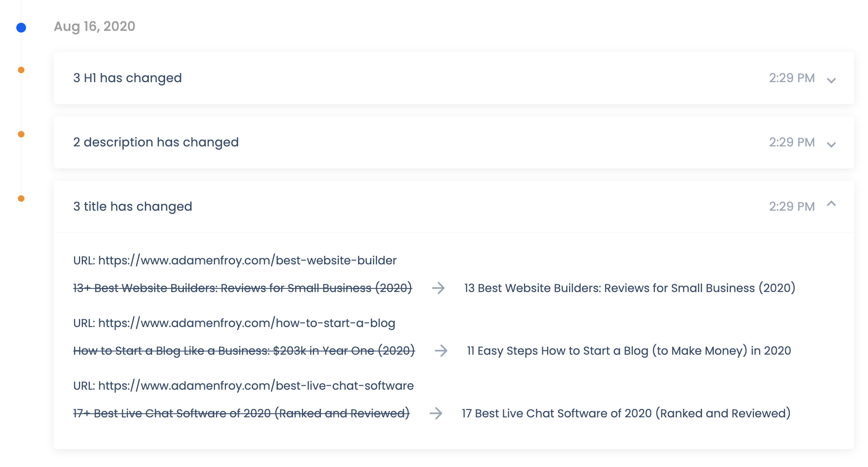This screenshot has width=868, height=467.
Task: Expand the '3 H1 has changed' chevron
Action: pyautogui.click(x=831, y=80)
